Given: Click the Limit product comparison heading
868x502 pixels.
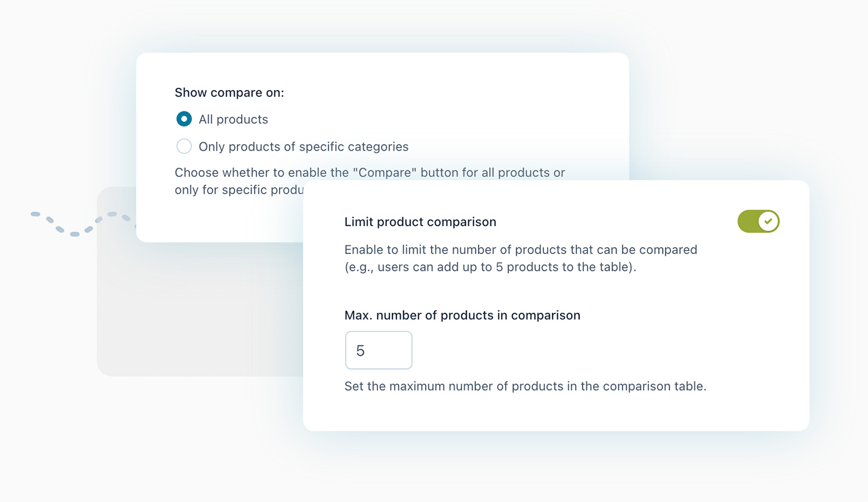Looking at the screenshot, I should pos(420,222).
